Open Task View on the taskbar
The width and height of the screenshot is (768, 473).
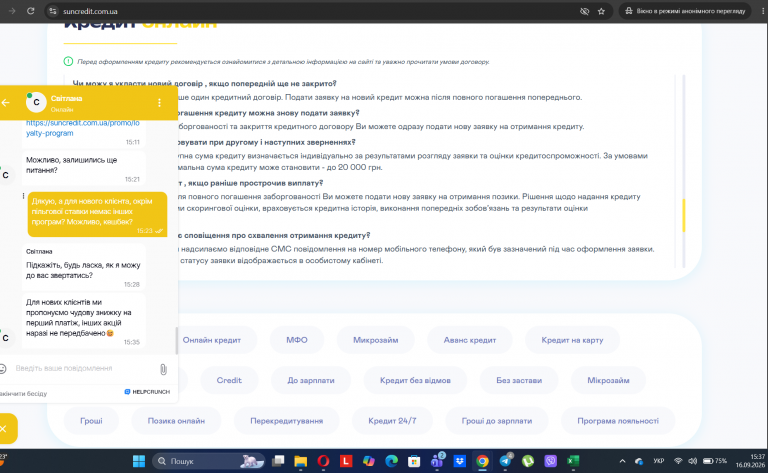(x=278, y=461)
